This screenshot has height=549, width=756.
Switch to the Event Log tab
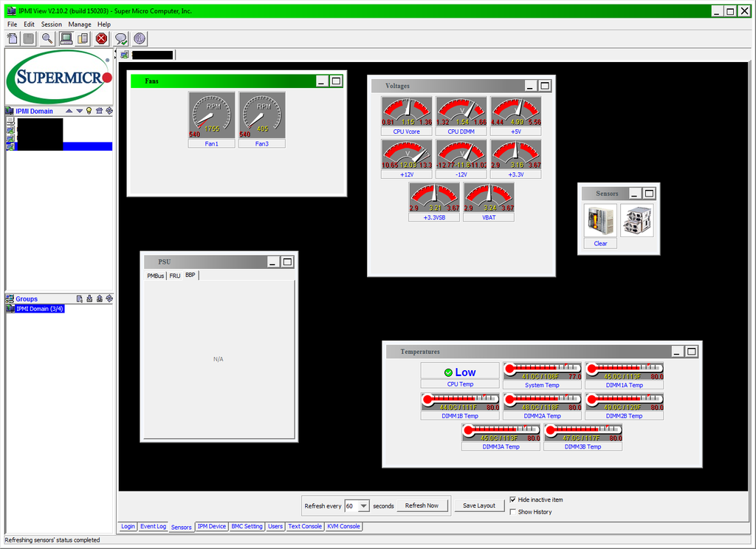click(x=153, y=526)
